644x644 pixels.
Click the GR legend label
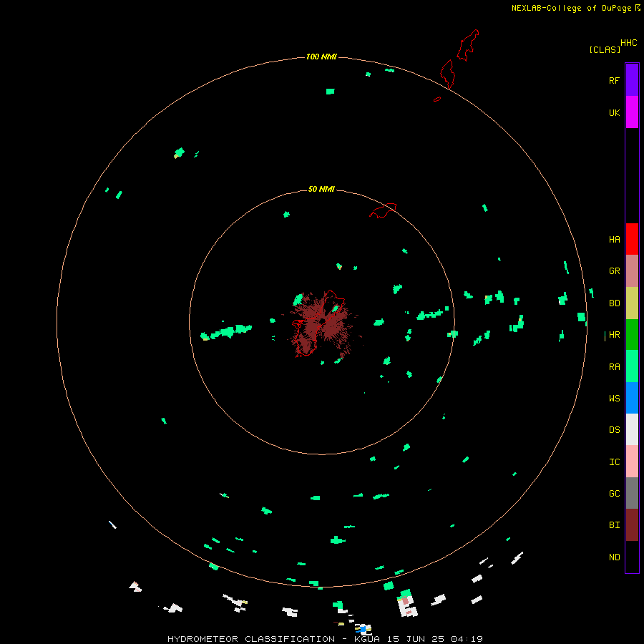coord(614,271)
